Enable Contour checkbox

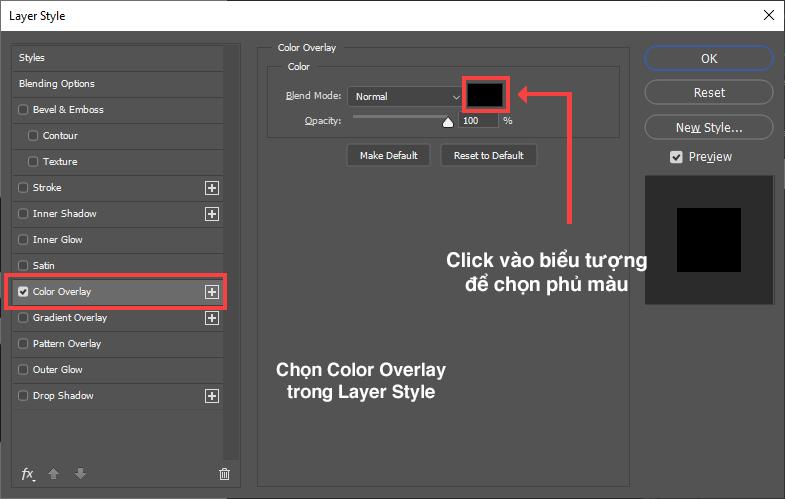[x=33, y=136]
